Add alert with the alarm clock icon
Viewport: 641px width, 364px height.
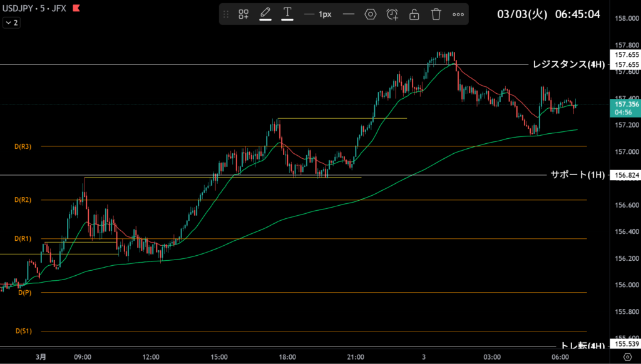392,14
